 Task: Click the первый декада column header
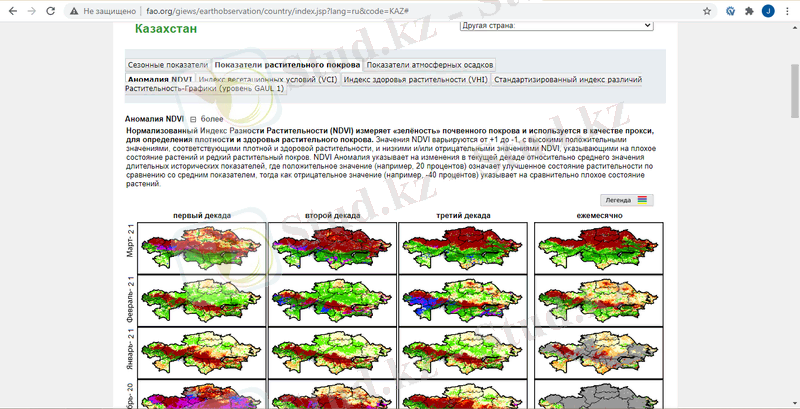click(x=202, y=216)
